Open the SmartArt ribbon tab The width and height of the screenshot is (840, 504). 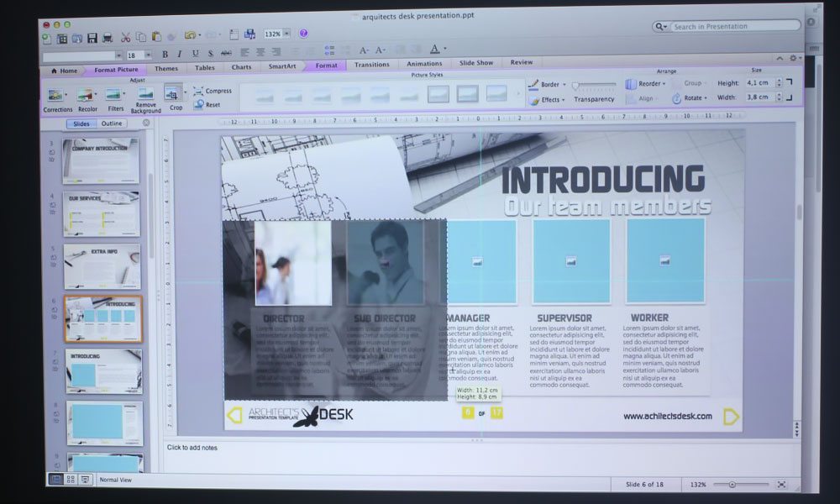281,67
